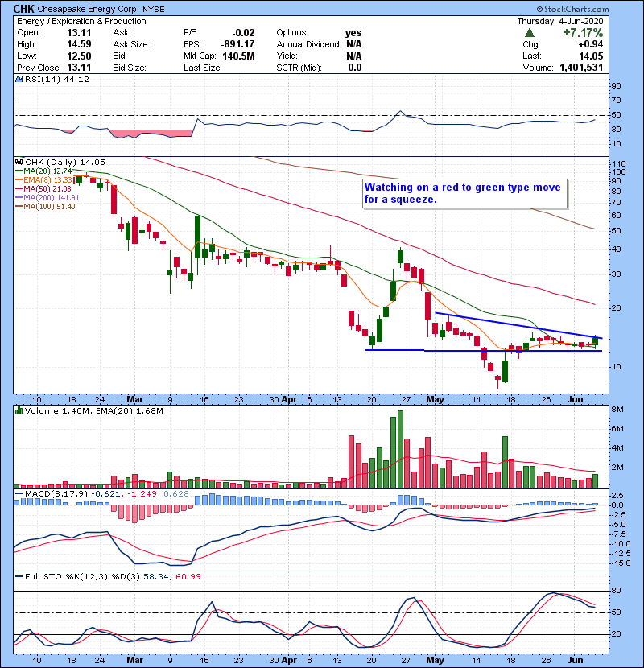
Task: Click the MA(200) purple legend color marker
Action: (x=19, y=198)
